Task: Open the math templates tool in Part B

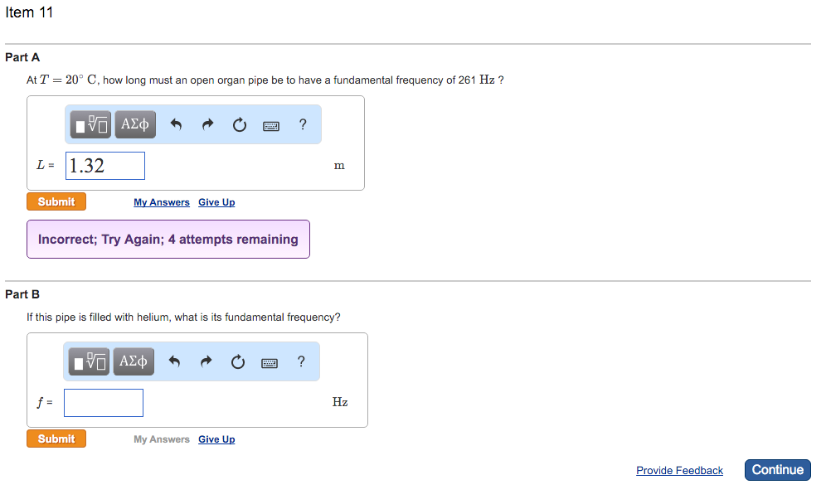Action: (x=90, y=362)
